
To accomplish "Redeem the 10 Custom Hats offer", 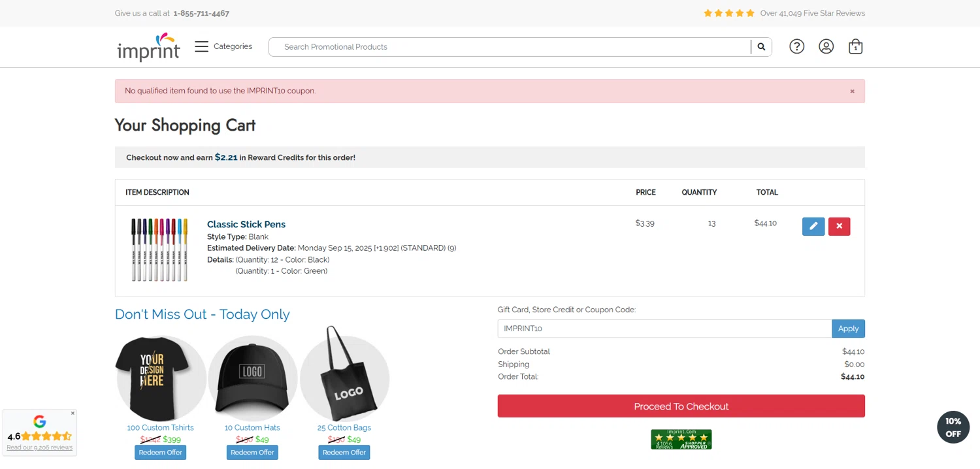I will 252,452.
